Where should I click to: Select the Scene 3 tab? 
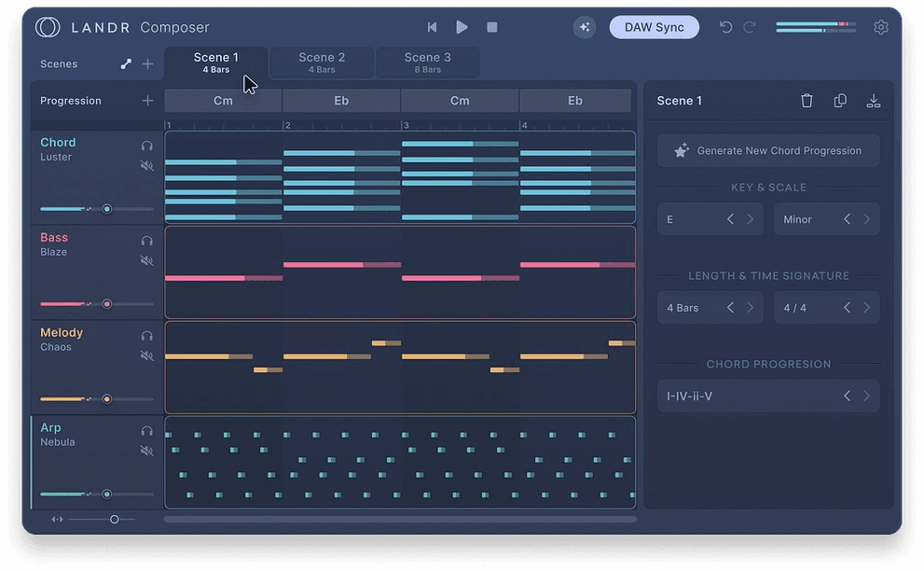427,62
